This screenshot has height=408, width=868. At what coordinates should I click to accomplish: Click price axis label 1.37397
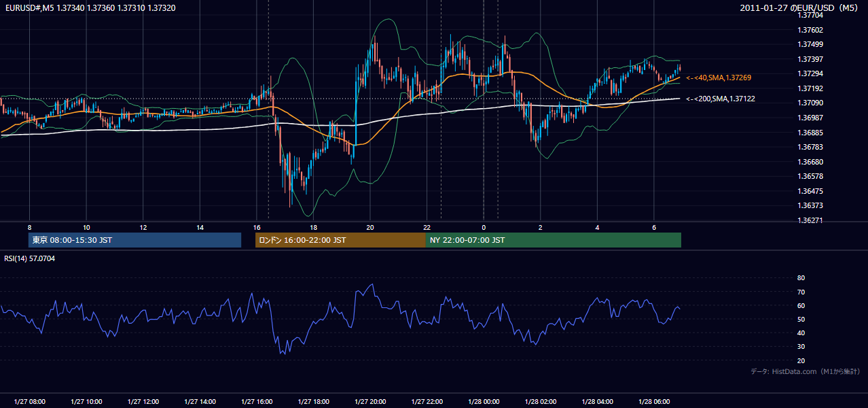pos(811,59)
